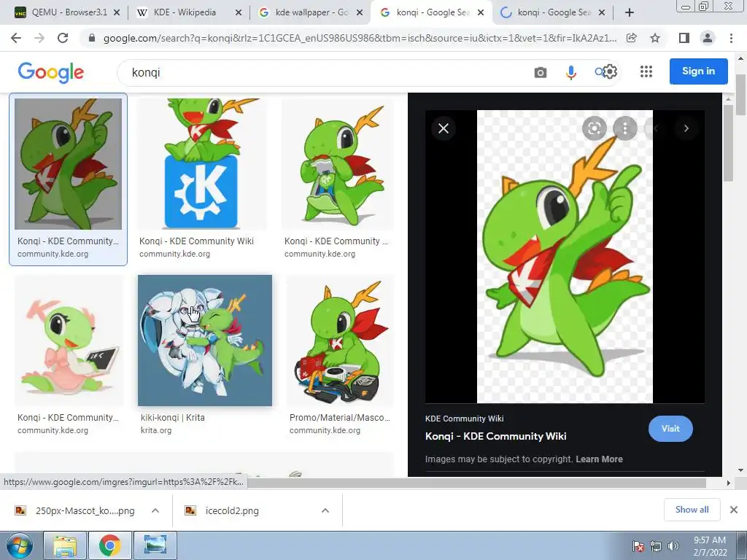Viewport: 747px width, 560px height.
Task: Go back with the browser back arrow
Action: 16,38
